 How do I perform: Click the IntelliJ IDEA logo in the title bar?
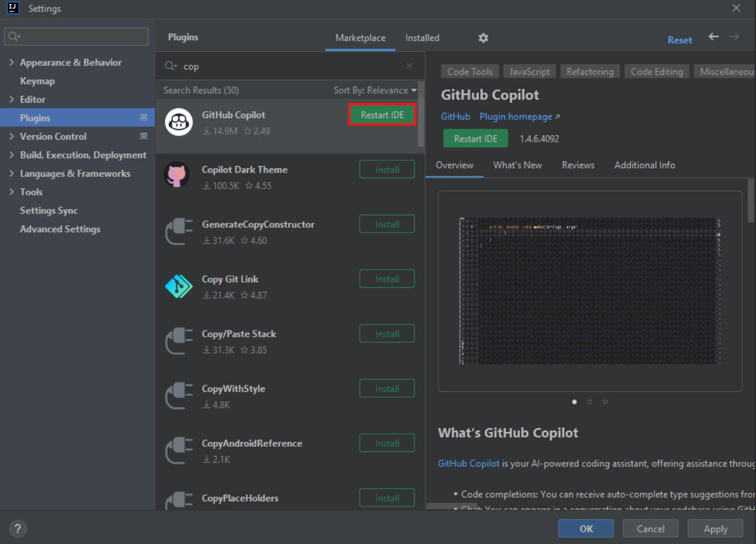pos(12,8)
